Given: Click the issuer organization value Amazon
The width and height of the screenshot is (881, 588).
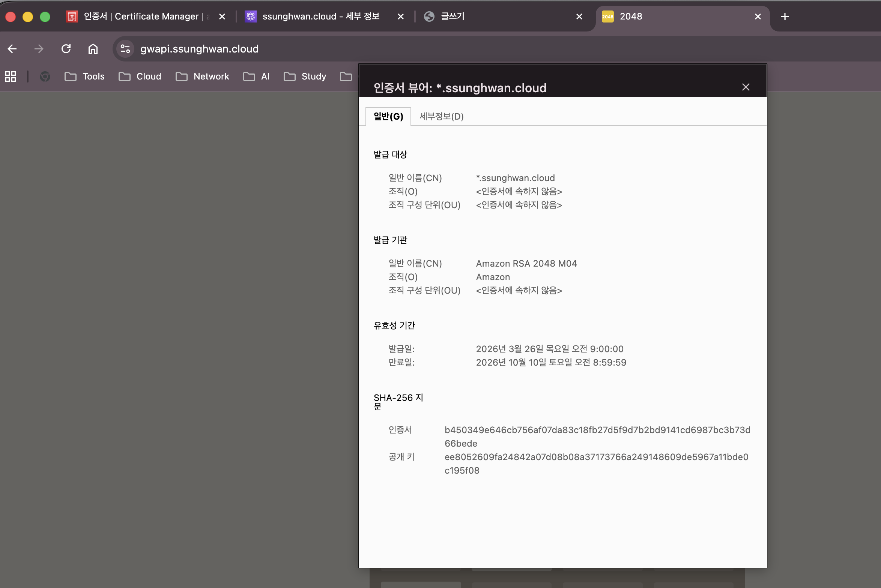Looking at the screenshot, I should tap(493, 277).
